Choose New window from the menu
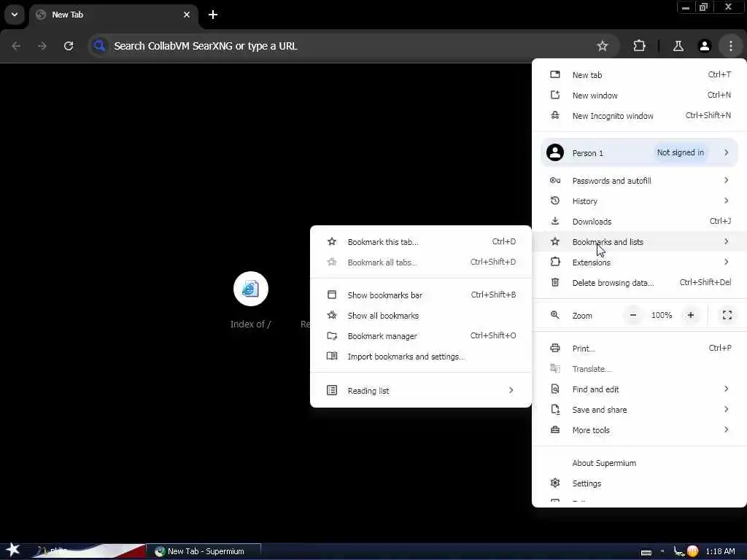The height and width of the screenshot is (560, 747). 639,96
